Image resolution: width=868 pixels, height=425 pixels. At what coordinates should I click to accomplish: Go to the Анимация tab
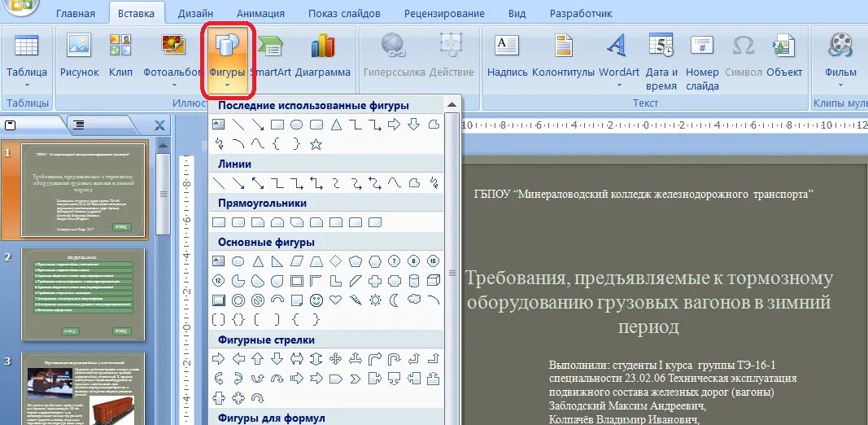(260, 13)
